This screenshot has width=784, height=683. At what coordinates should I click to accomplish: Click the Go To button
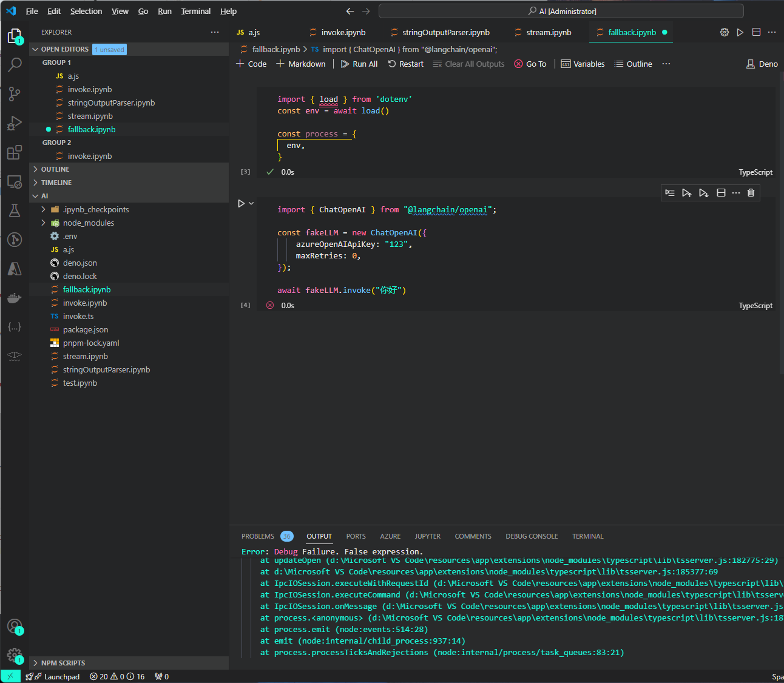point(530,64)
